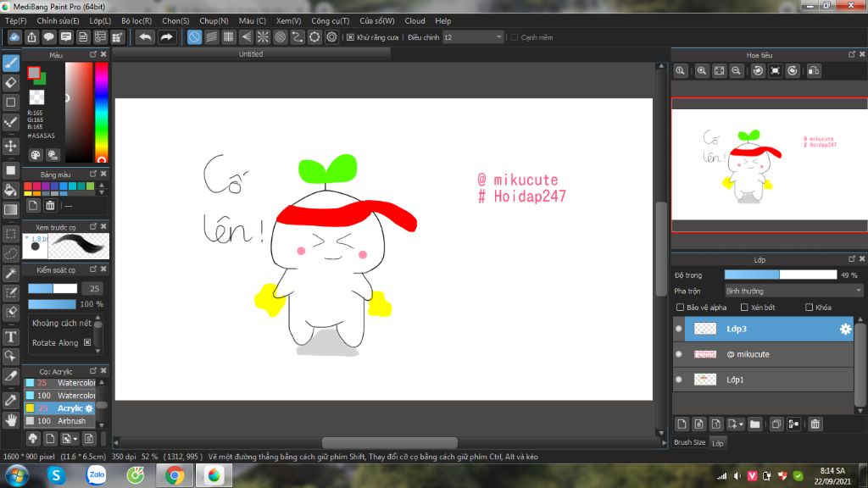Turn snap off with first snap icon

(x=194, y=37)
